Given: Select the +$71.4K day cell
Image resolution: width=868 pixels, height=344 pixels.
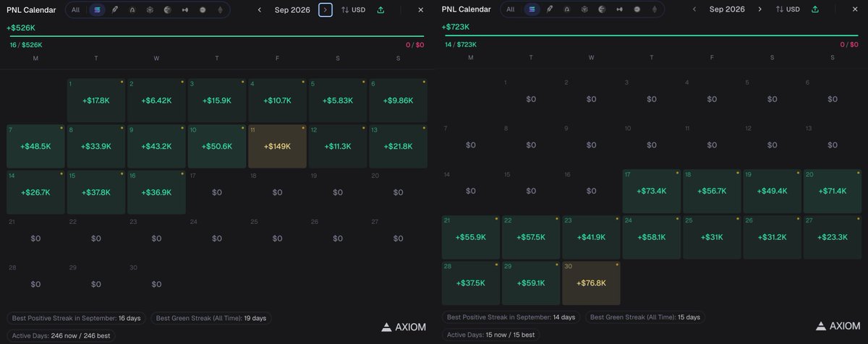Looking at the screenshot, I should 833,191.
